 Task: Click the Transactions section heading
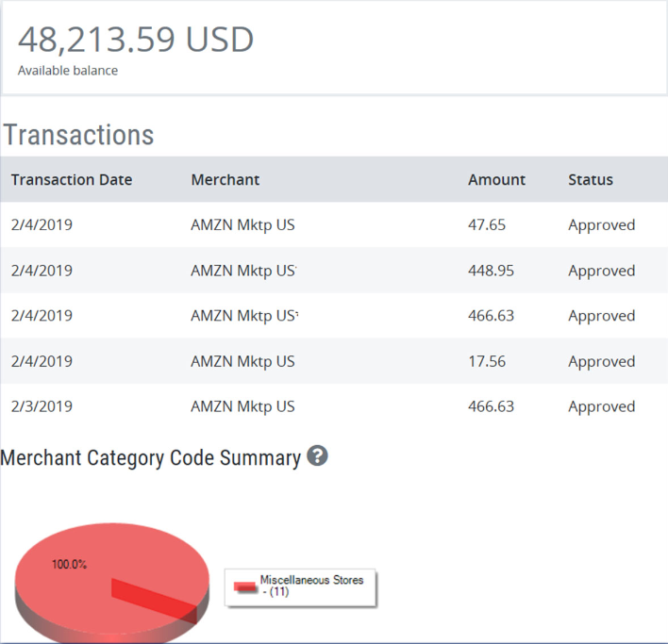click(78, 135)
